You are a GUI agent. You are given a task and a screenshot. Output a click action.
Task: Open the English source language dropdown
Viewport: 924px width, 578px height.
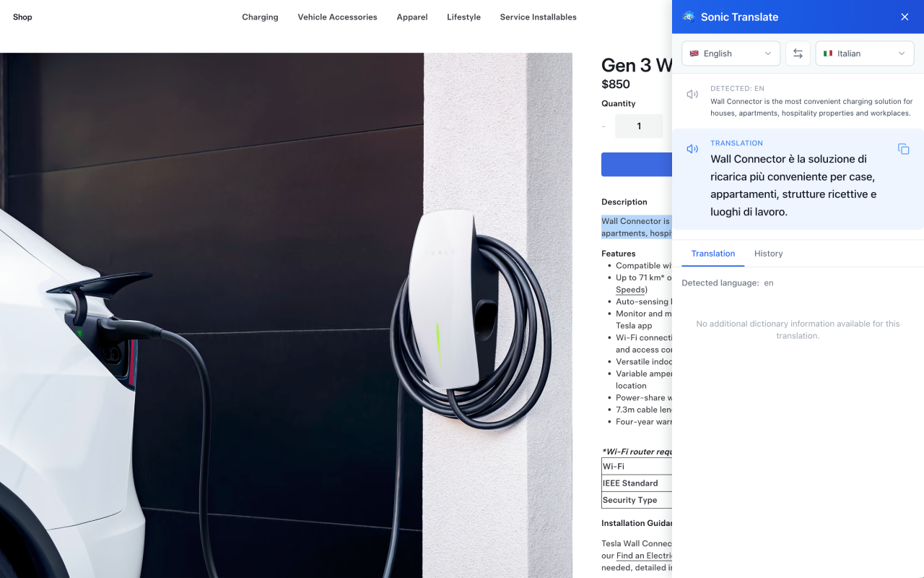coord(731,53)
